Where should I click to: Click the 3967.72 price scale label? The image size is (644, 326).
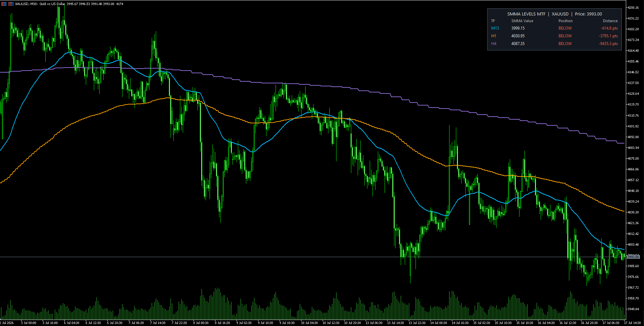(x=633, y=288)
